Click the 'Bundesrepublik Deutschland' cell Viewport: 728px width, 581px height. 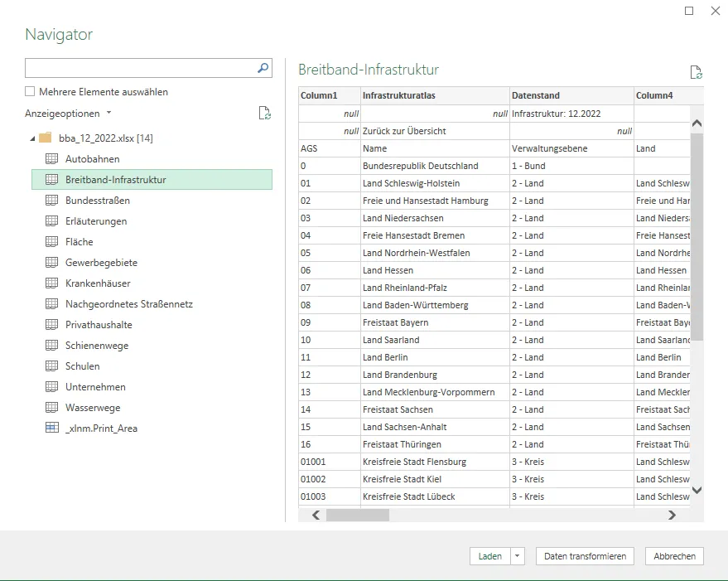(435, 166)
